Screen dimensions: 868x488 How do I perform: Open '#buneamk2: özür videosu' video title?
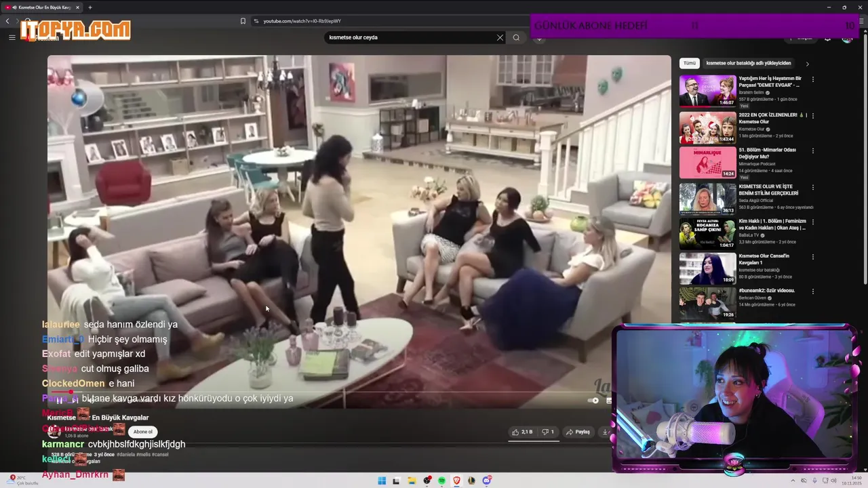point(766,290)
